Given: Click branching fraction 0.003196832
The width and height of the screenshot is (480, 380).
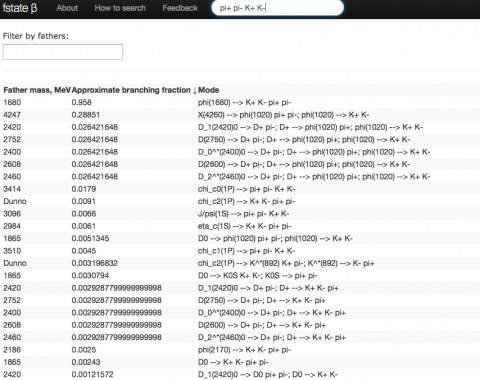Looking at the screenshot, I should click(95, 263).
